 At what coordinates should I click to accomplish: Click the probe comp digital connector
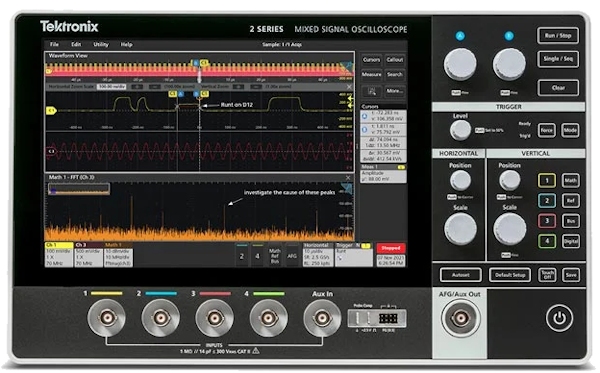[388, 318]
